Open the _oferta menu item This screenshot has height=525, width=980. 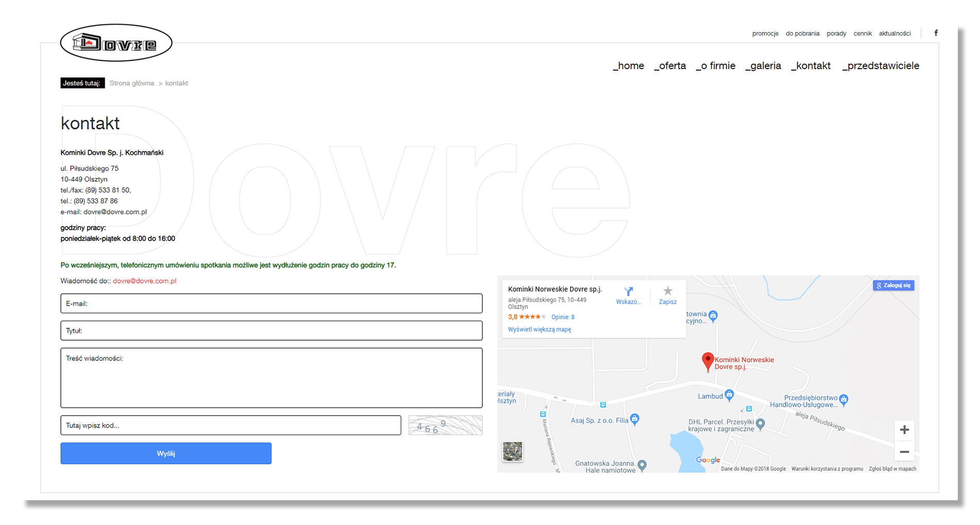pyautogui.click(x=669, y=66)
